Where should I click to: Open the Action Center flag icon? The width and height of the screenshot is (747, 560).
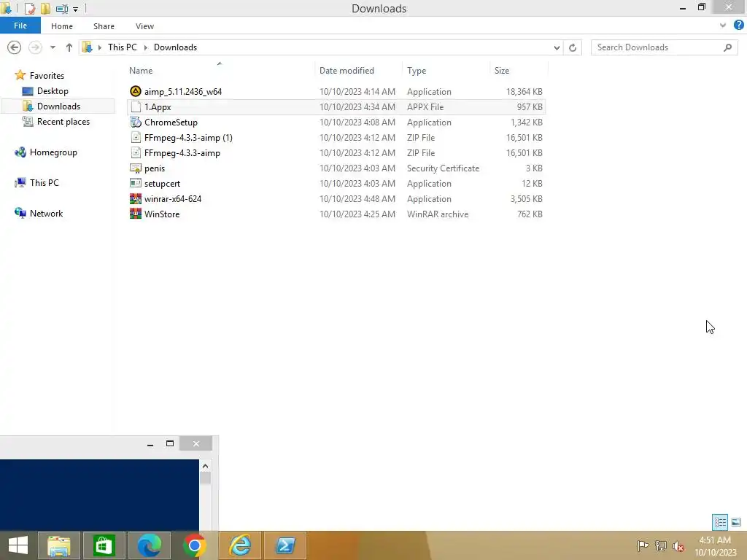pos(643,545)
